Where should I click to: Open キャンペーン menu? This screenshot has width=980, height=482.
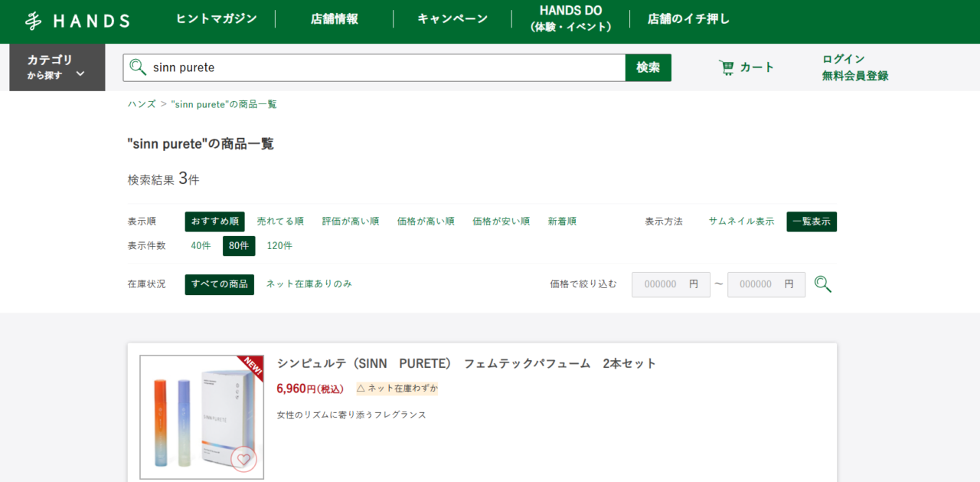(x=452, y=19)
